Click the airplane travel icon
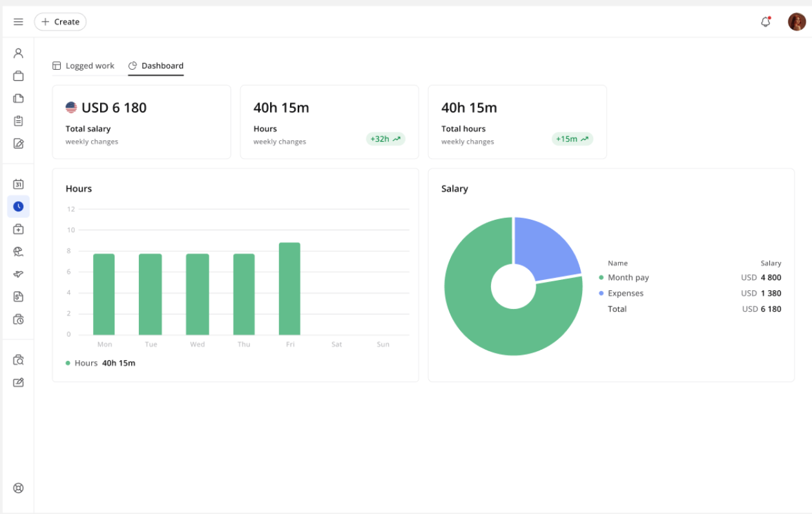 [x=18, y=274]
